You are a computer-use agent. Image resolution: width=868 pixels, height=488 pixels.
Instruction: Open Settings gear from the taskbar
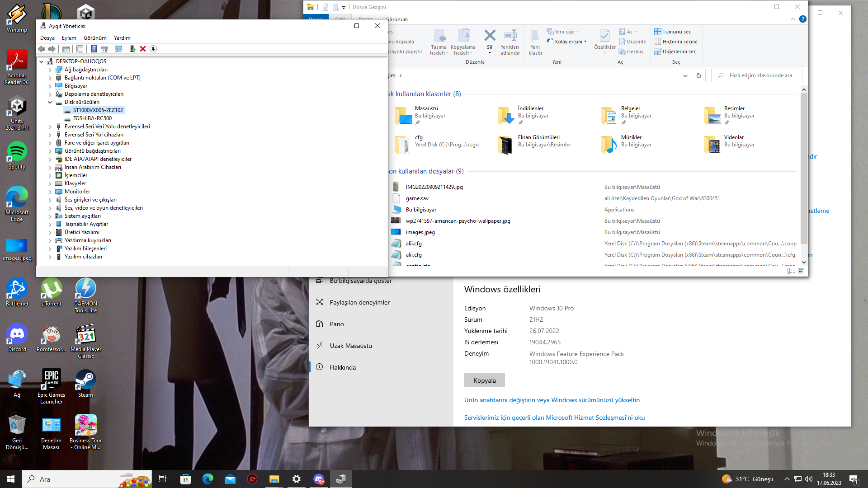tap(297, 479)
